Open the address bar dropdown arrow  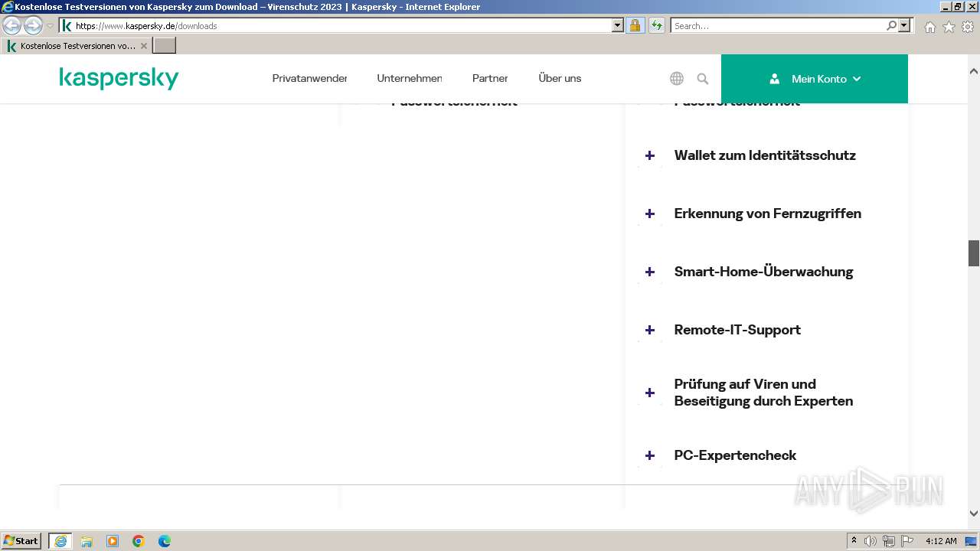click(x=618, y=25)
